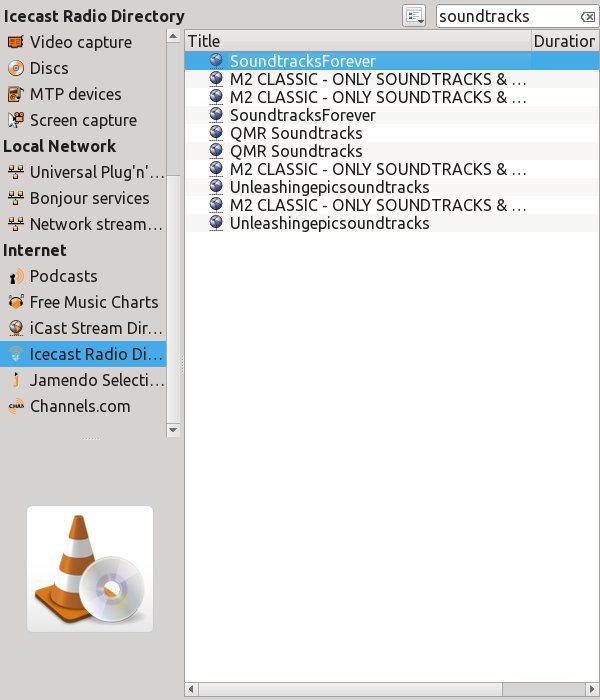
Task: Click sidebar scroll down arrow
Action: (173, 430)
